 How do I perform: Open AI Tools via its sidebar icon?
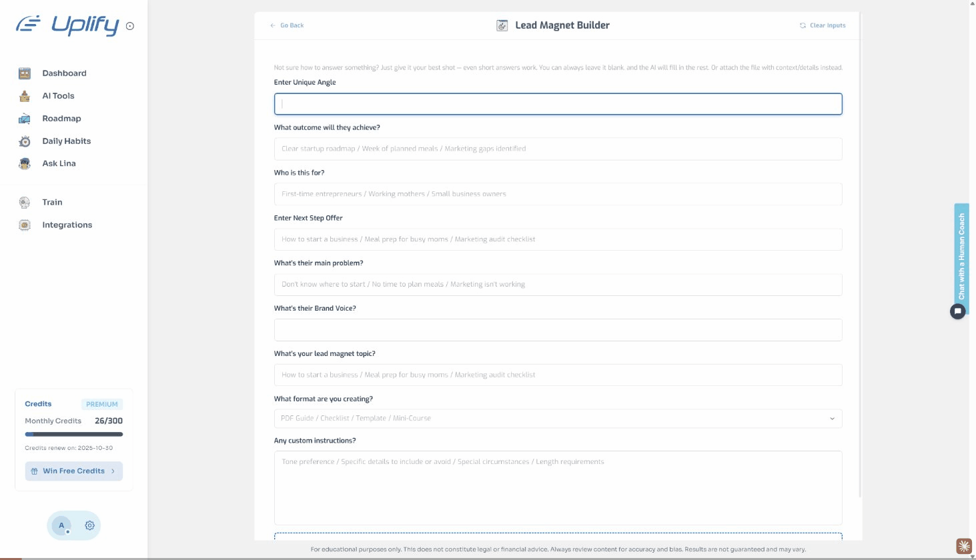click(x=25, y=96)
